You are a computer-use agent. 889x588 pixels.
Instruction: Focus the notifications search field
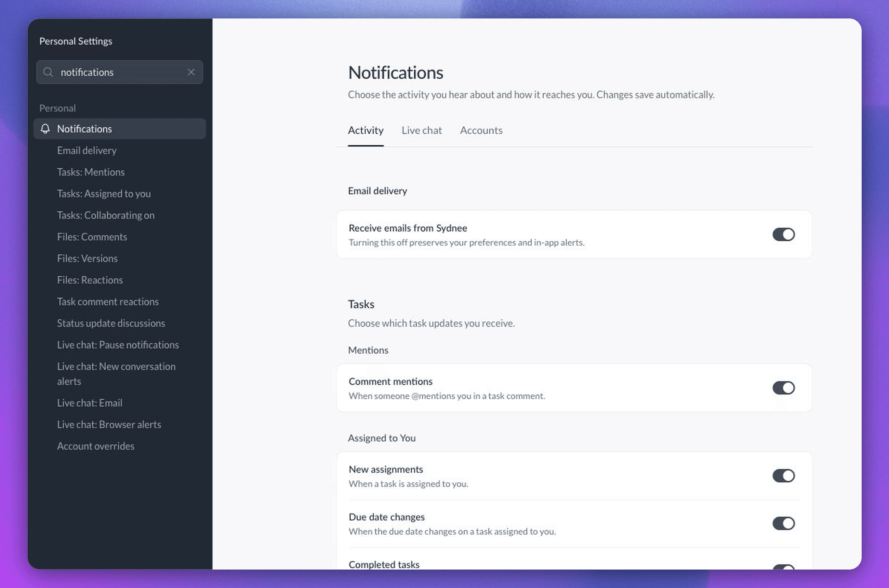[x=119, y=72]
